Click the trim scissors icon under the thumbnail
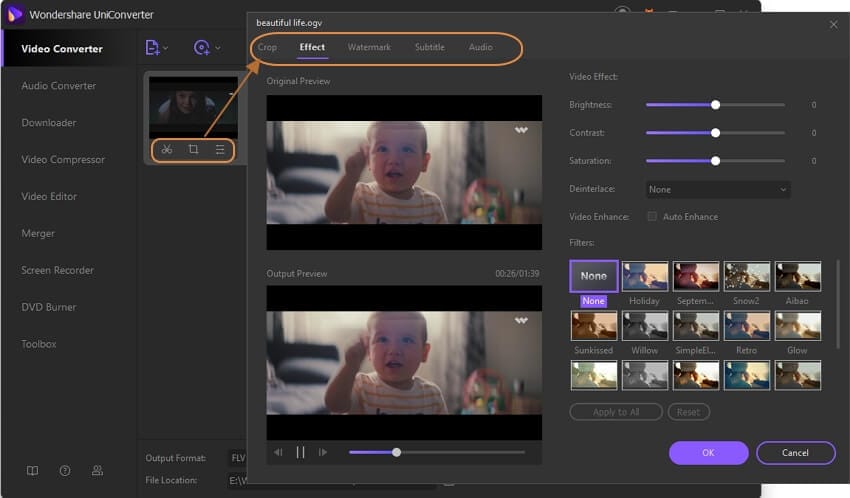850x498 pixels. (166, 150)
